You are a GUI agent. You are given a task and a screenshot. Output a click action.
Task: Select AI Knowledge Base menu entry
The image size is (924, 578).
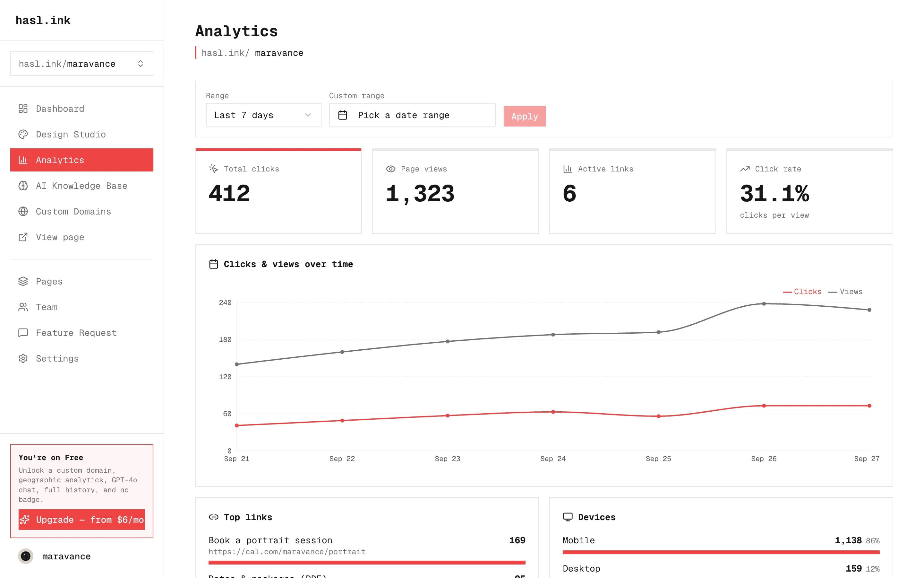click(82, 186)
